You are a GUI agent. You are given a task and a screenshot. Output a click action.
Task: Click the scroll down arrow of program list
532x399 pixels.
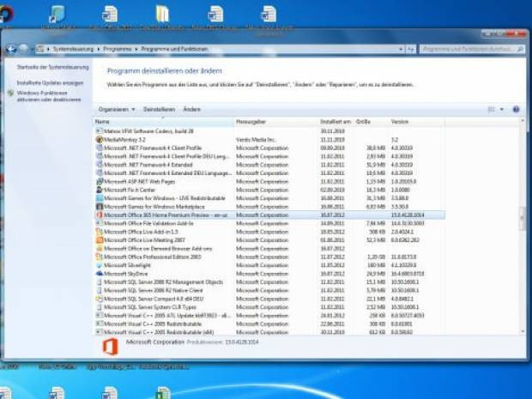523,331
